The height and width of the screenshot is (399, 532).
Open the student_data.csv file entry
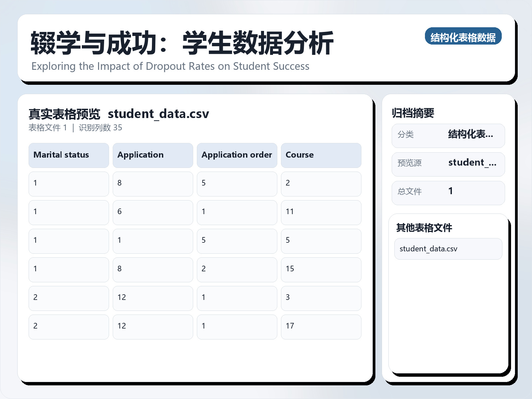448,248
